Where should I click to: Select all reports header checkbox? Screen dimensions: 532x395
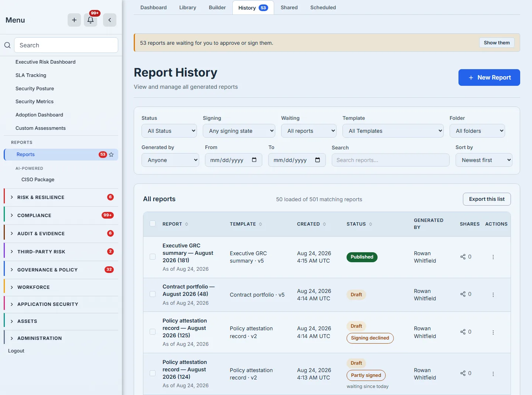pyautogui.click(x=153, y=223)
